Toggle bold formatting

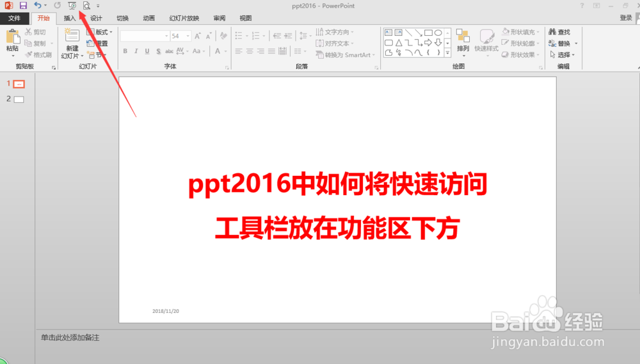coord(125,51)
